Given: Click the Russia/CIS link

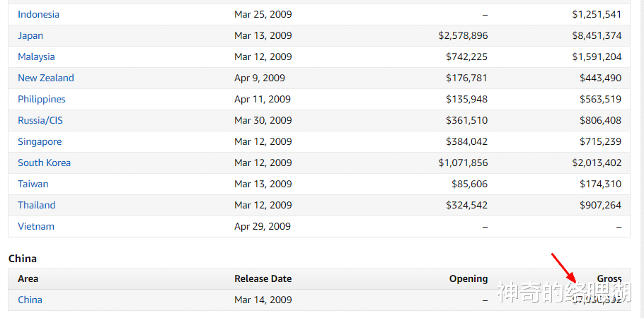Looking at the screenshot, I should click(x=40, y=120).
